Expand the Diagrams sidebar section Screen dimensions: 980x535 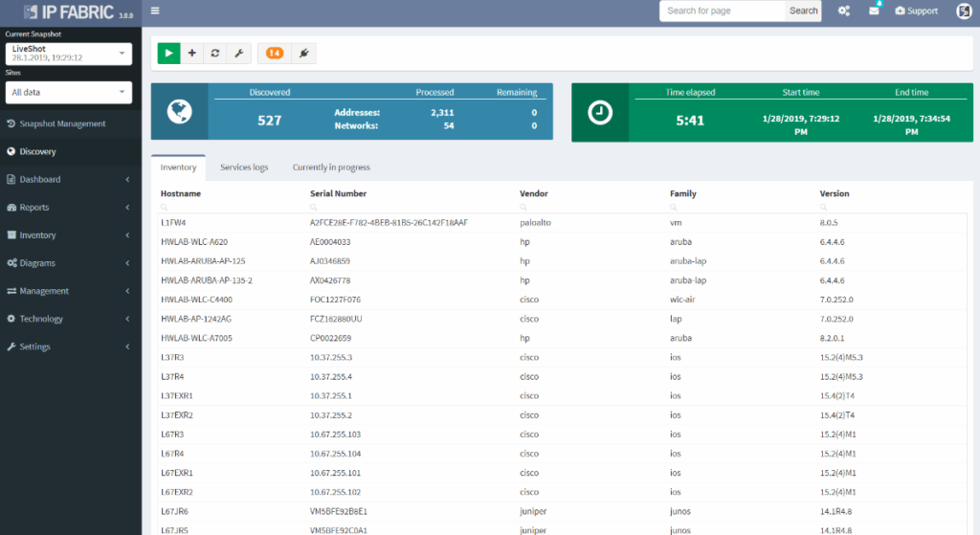[x=71, y=263]
